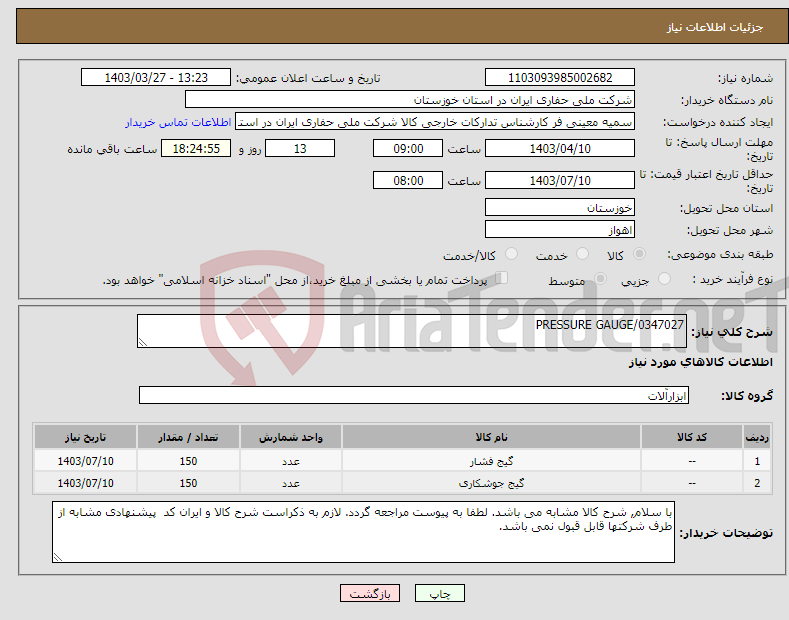
Task: Click the نام کالا column header
Action: tap(491, 437)
